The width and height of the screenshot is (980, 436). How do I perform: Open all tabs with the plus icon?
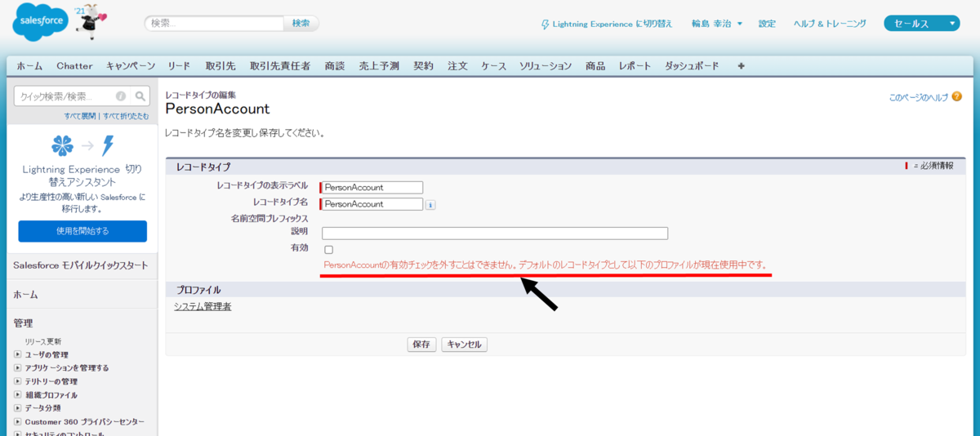point(741,66)
